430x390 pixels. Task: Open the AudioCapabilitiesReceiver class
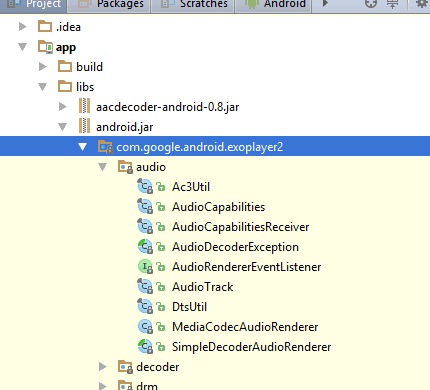(240, 227)
